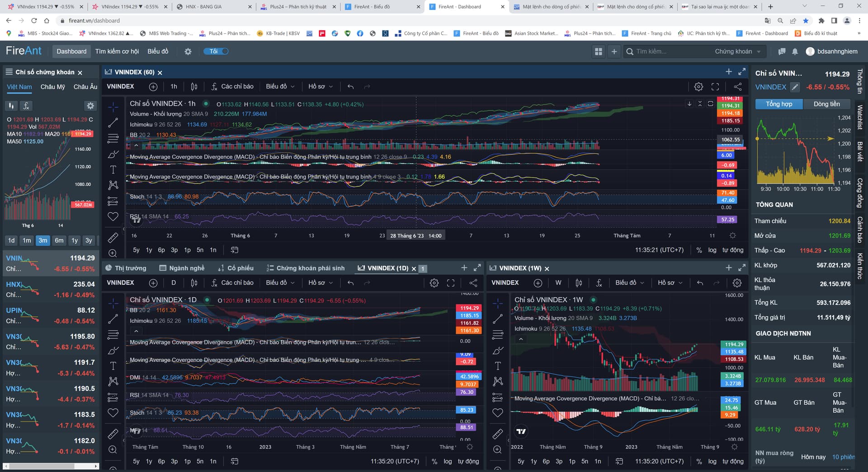Select the HNX index row in the list
The width and height of the screenshot is (868, 472).
click(x=51, y=290)
